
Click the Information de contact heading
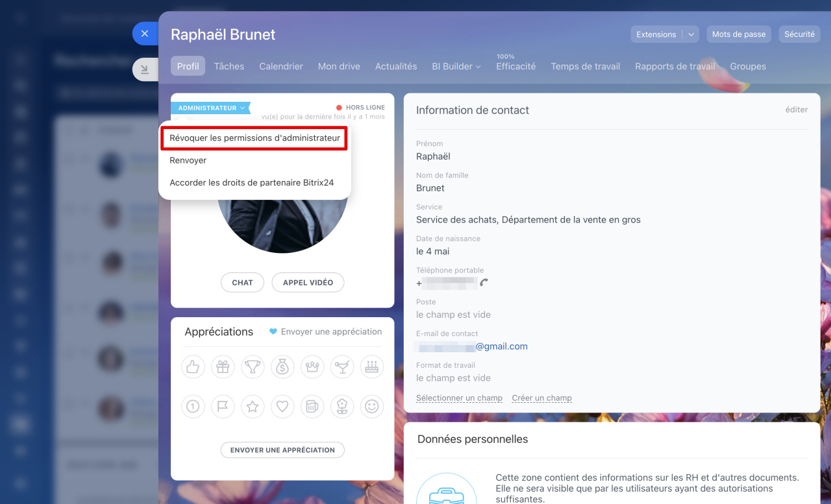tap(473, 110)
